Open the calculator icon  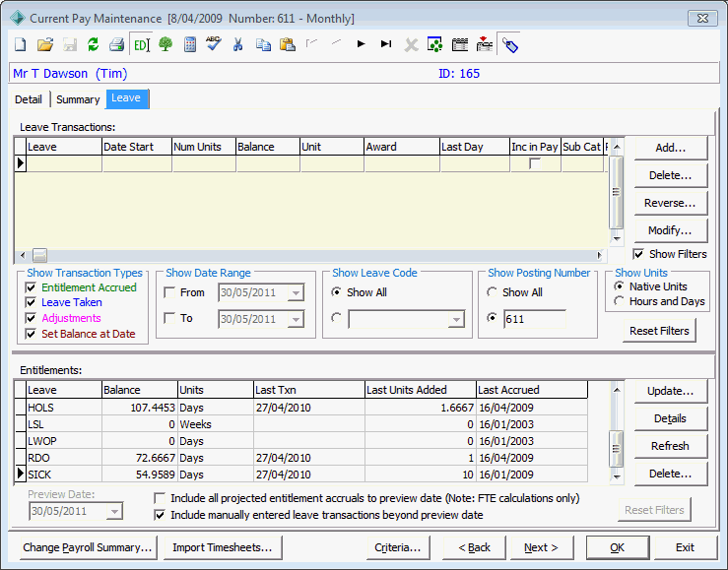(190, 45)
